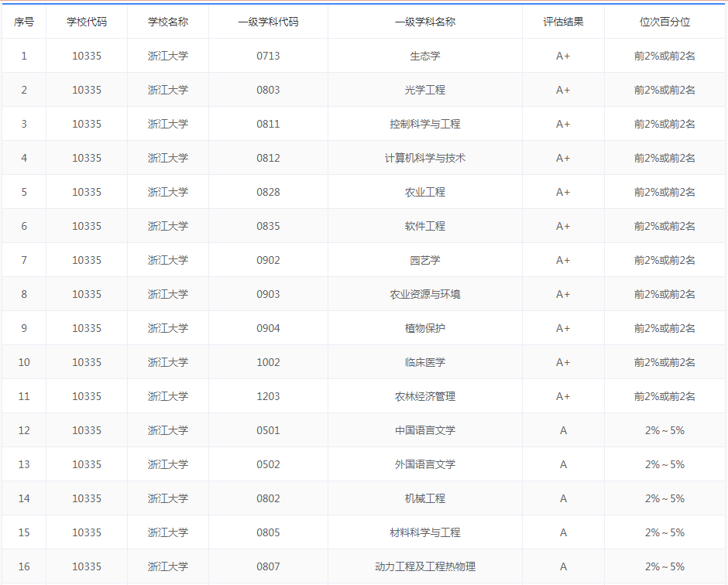Select subject code 0835
Screen dimensions: 728x585
[269, 226]
